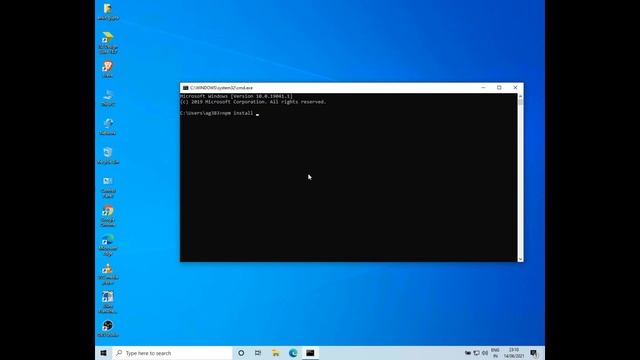Open the Control Panel desktop icon

(108, 187)
